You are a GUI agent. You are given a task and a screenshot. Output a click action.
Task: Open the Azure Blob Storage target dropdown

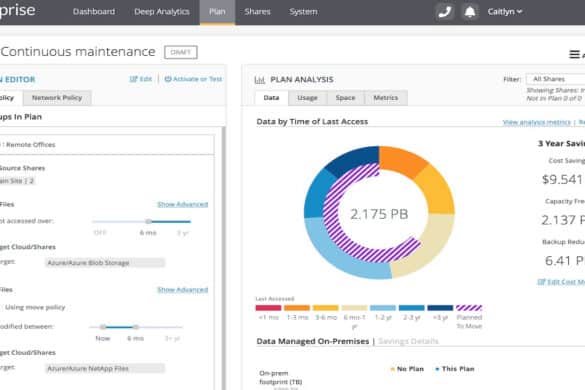[x=105, y=263]
